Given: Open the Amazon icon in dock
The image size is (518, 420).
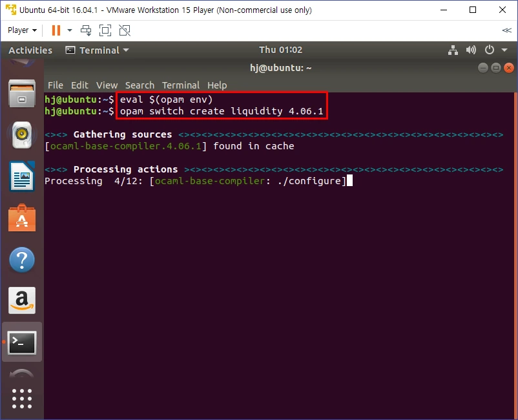Looking at the screenshot, I should [22, 300].
